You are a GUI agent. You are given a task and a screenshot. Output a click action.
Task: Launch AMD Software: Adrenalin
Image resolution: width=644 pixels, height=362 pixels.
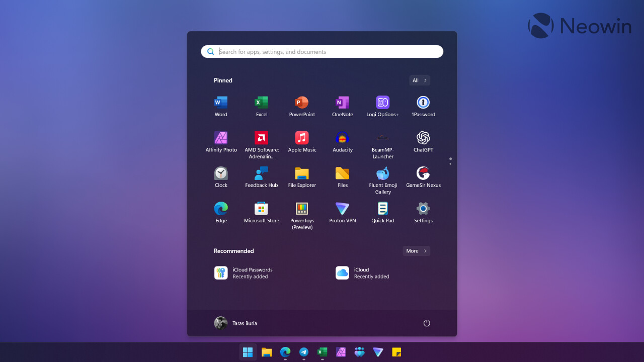262,145
